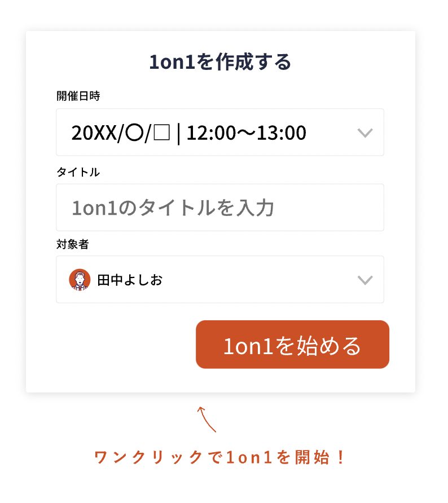
Task: Select the 田中よしお name text
Action: (x=130, y=280)
